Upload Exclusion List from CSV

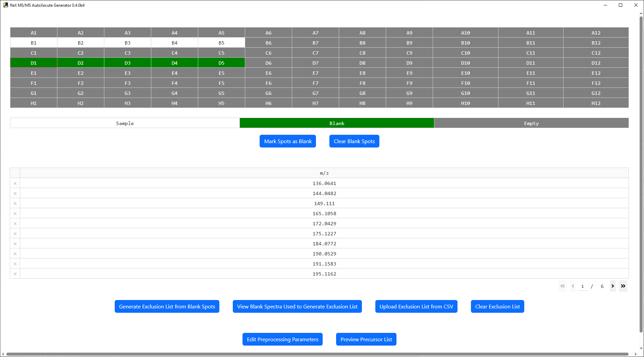[x=416, y=306]
